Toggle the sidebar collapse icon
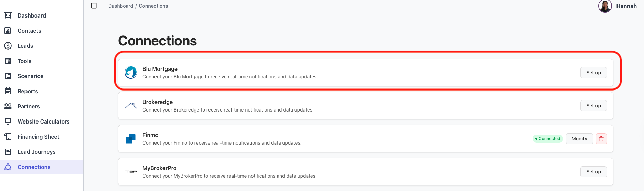 point(94,6)
